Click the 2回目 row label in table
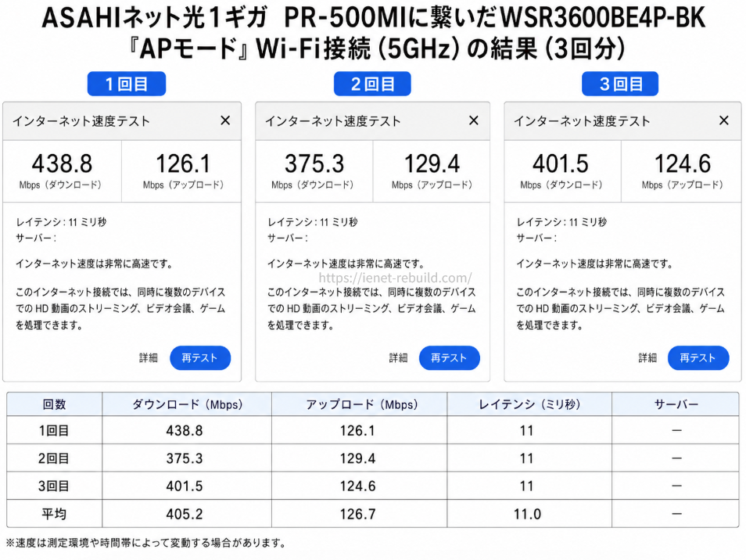The image size is (746, 560). [x=54, y=458]
